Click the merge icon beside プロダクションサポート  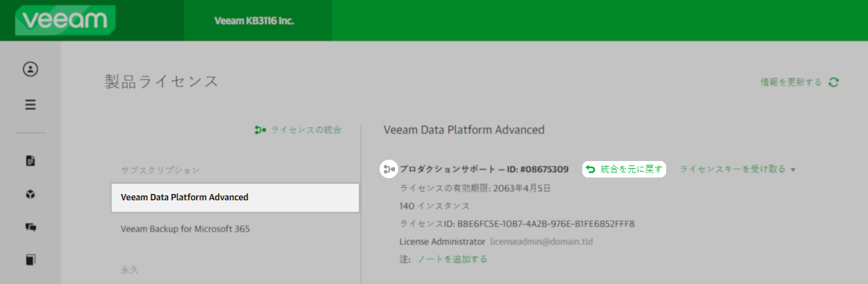point(389,169)
